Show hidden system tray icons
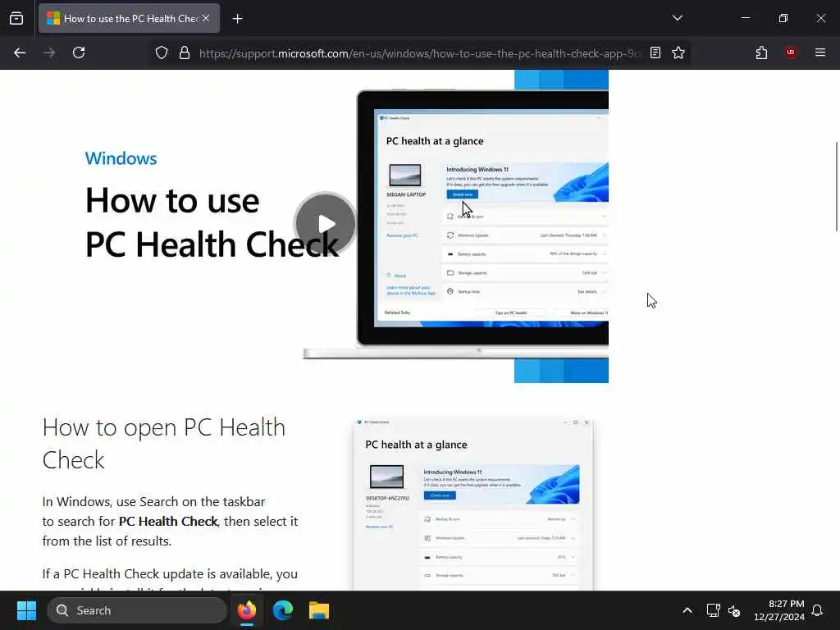This screenshot has height=630, width=840. tap(687, 610)
